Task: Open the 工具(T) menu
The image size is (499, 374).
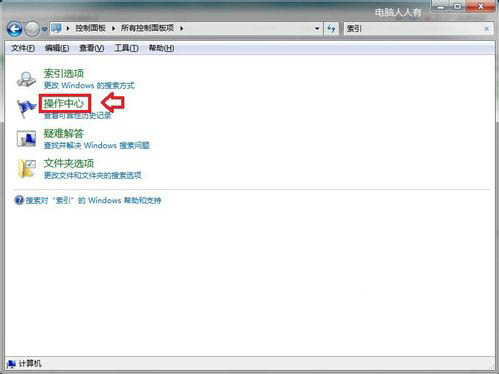Action: click(126, 48)
